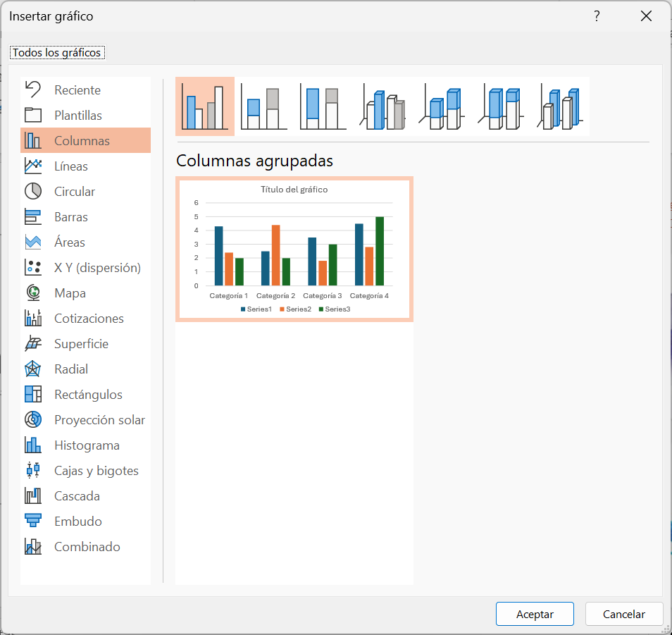Select the 3-D stacked column subtype icon

click(442, 106)
